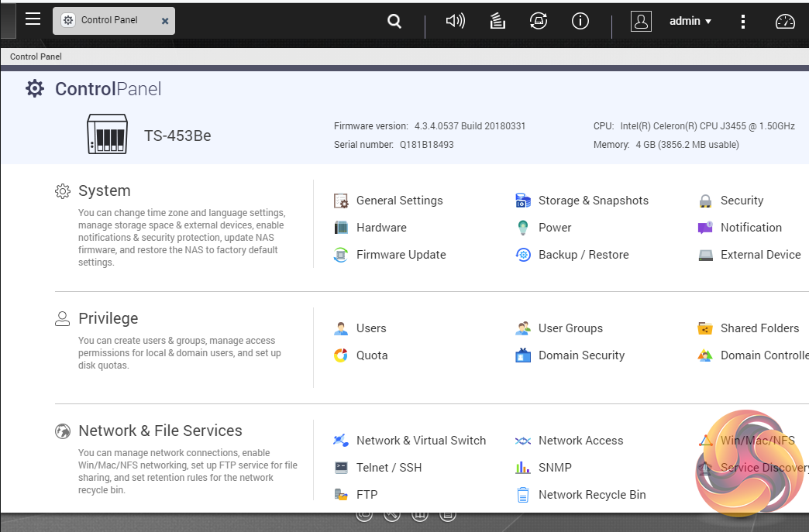Open Firmware Update settings
809x532 pixels.
click(401, 255)
